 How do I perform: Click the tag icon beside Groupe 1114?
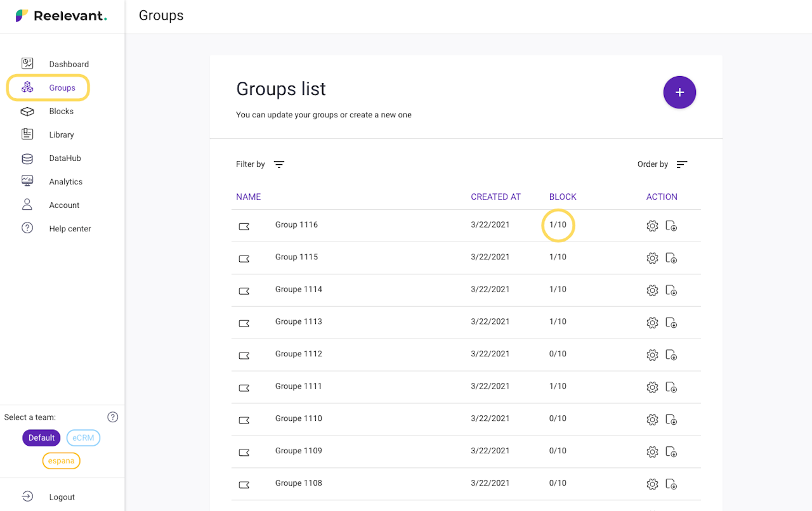tap(244, 290)
